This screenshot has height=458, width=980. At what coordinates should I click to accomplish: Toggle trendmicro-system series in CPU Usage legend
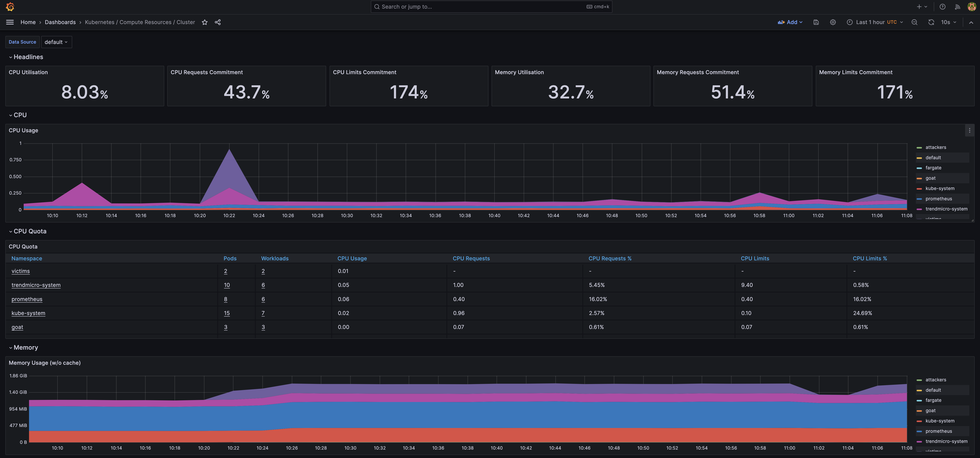tap(946, 209)
